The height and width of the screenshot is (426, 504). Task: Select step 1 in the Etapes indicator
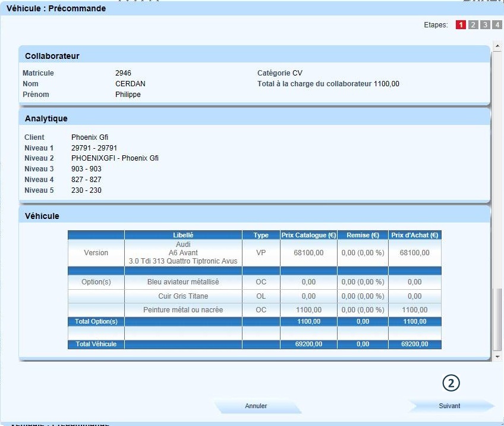(460, 25)
